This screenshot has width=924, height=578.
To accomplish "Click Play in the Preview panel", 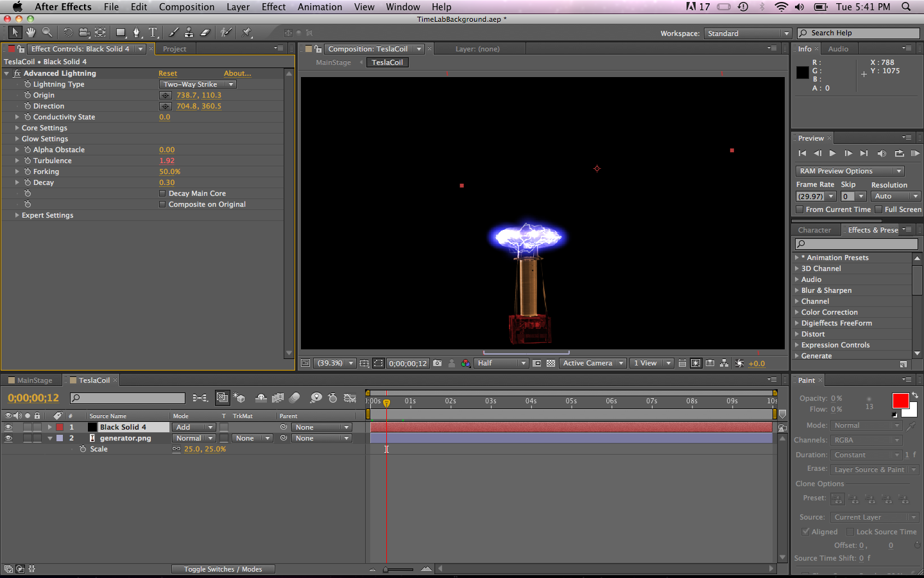I will (x=833, y=153).
